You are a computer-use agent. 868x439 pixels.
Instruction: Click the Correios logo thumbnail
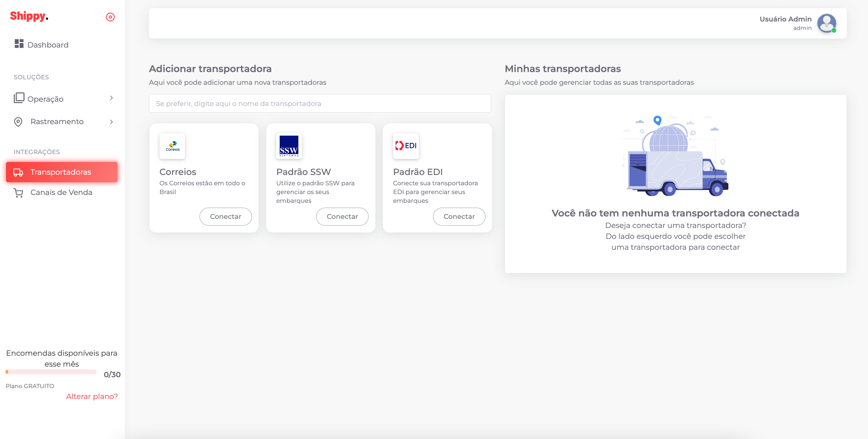coord(173,146)
